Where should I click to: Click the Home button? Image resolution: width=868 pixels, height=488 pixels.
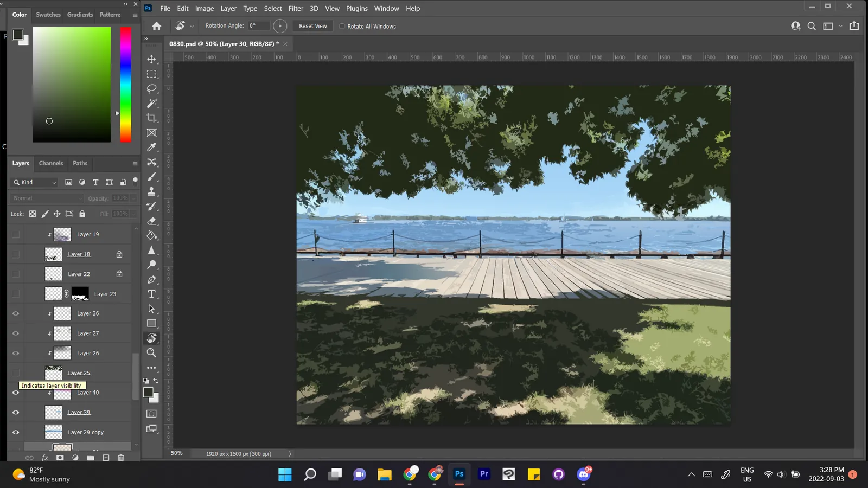point(157,26)
